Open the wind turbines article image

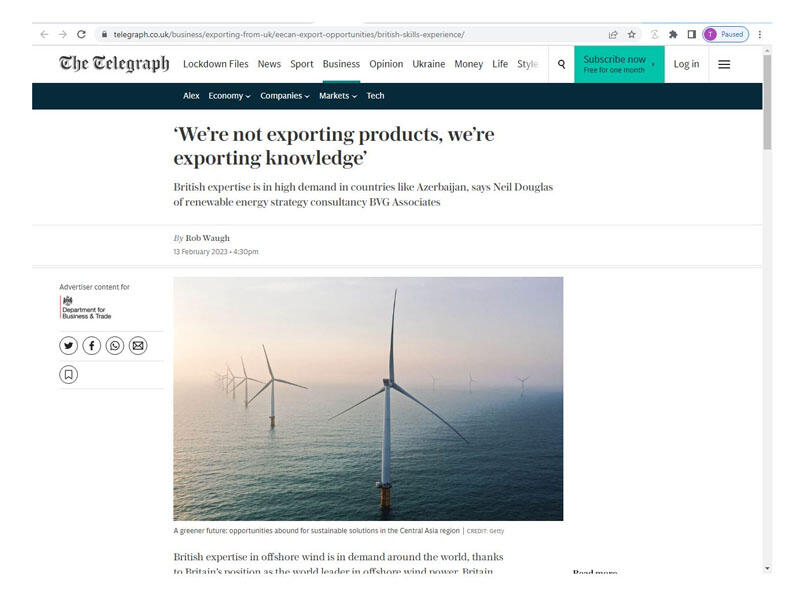coord(368,398)
